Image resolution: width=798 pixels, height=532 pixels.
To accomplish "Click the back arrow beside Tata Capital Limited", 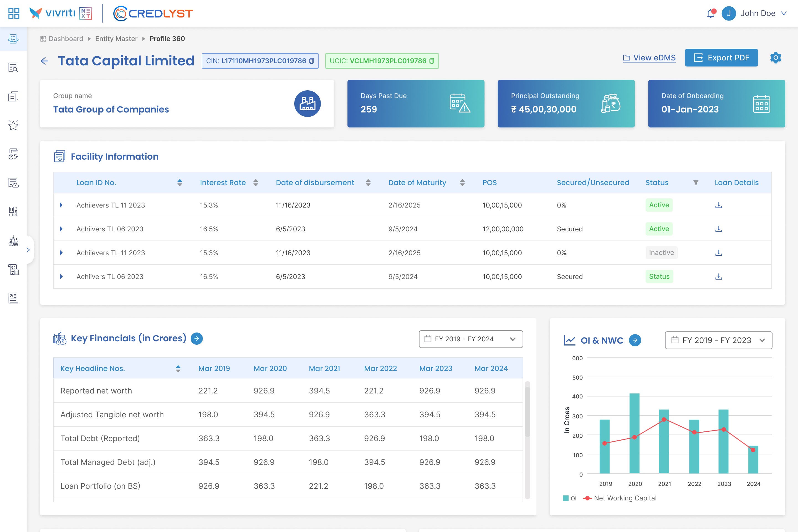I will [44, 61].
